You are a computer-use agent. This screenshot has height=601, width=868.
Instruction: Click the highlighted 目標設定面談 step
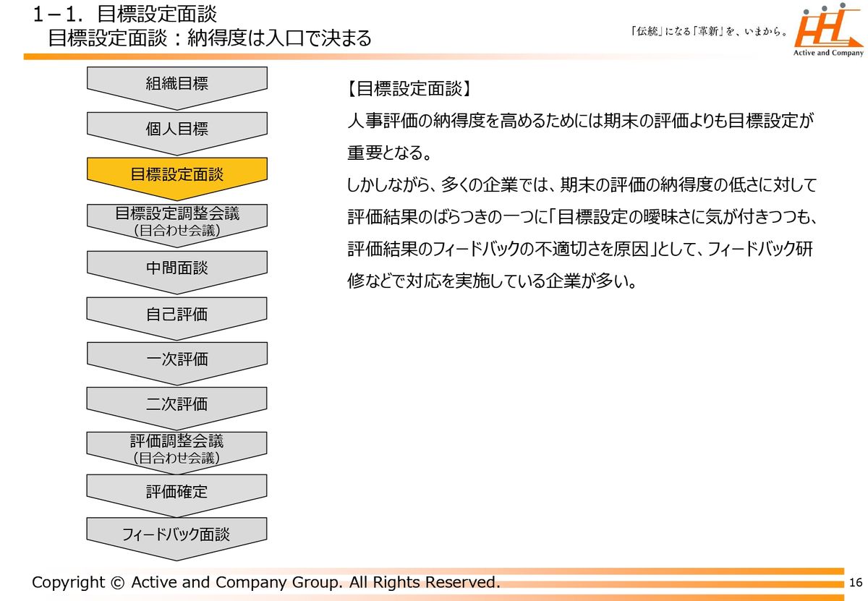(177, 174)
